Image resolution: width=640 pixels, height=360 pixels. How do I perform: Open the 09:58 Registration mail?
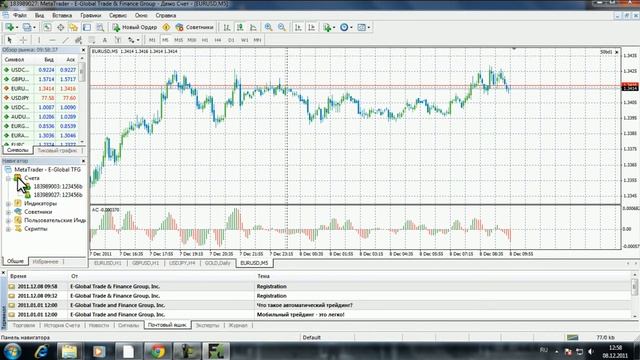point(320,287)
